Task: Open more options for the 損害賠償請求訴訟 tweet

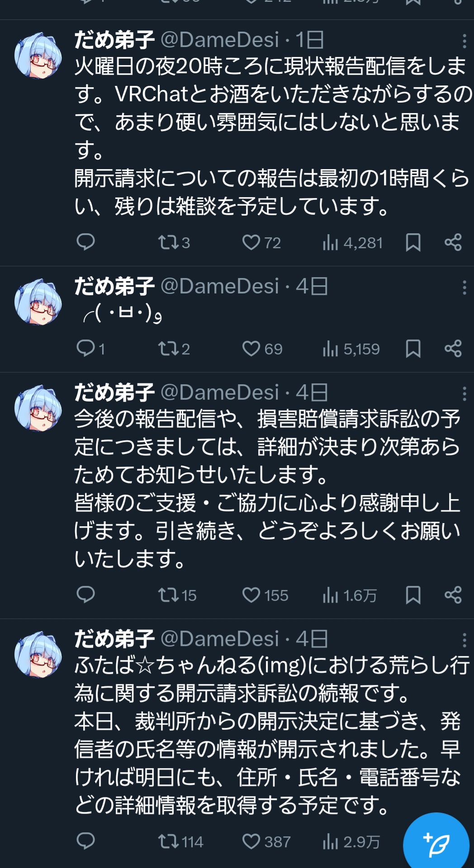Action: point(464,394)
